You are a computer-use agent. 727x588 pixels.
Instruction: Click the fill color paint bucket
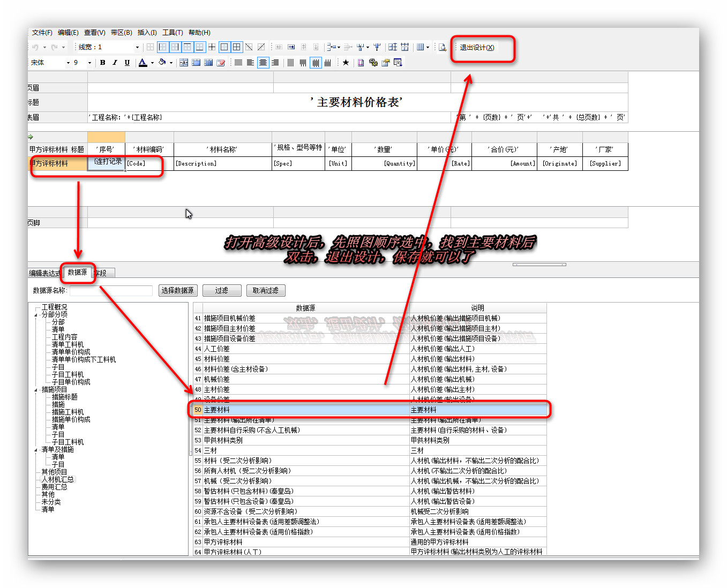point(162,63)
